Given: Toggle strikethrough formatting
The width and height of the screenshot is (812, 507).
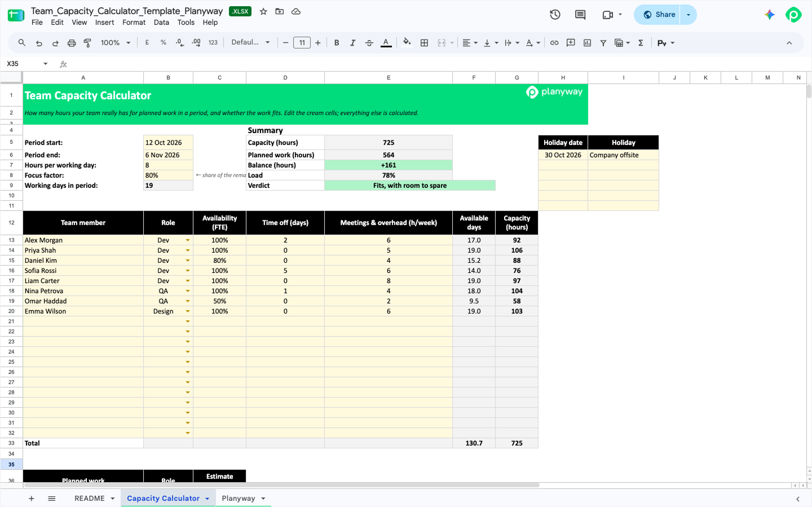Looking at the screenshot, I should tap(369, 43).
